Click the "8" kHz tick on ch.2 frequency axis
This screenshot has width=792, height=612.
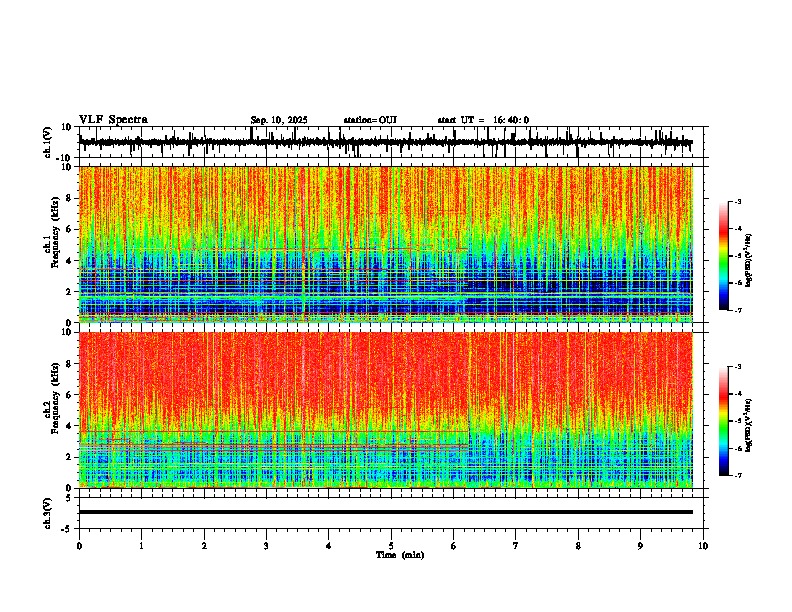tap(70, 364)
